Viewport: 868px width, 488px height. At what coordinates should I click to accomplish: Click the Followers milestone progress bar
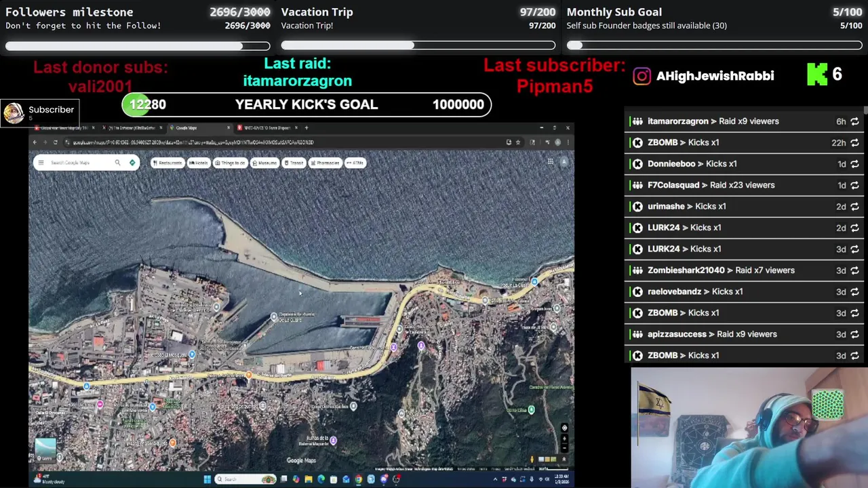coord(138,46)
